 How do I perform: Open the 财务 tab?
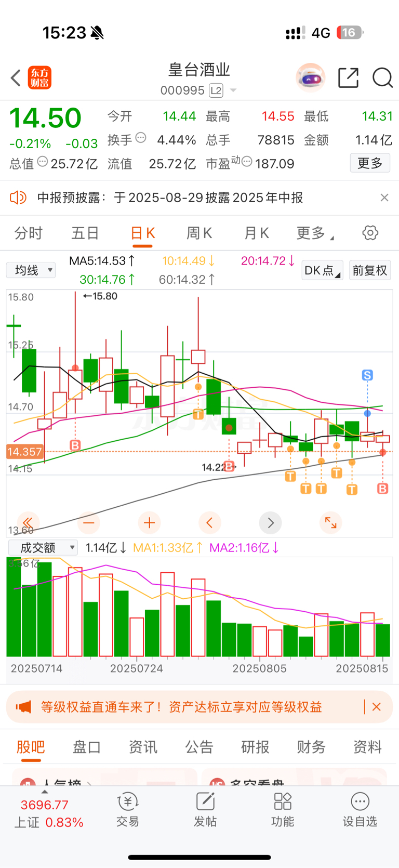pyautogui.click(x=311, y=747)
